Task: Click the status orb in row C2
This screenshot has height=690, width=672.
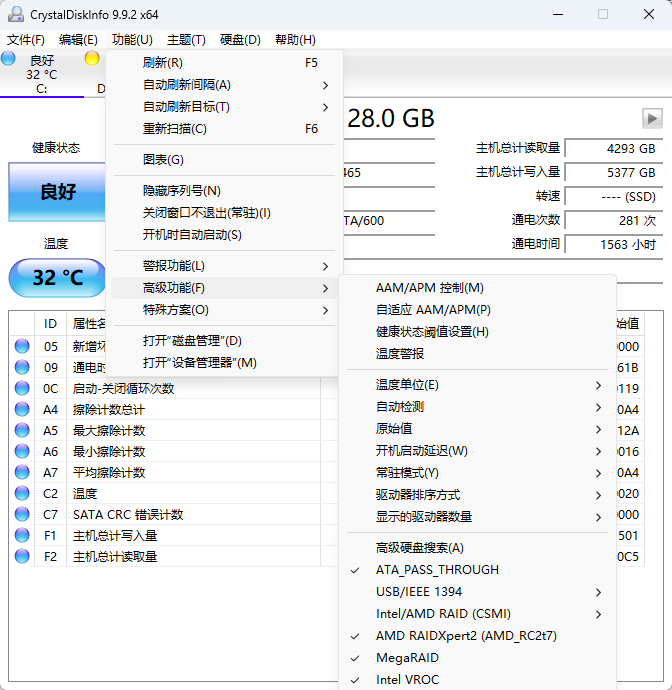Action: (22, 493)
